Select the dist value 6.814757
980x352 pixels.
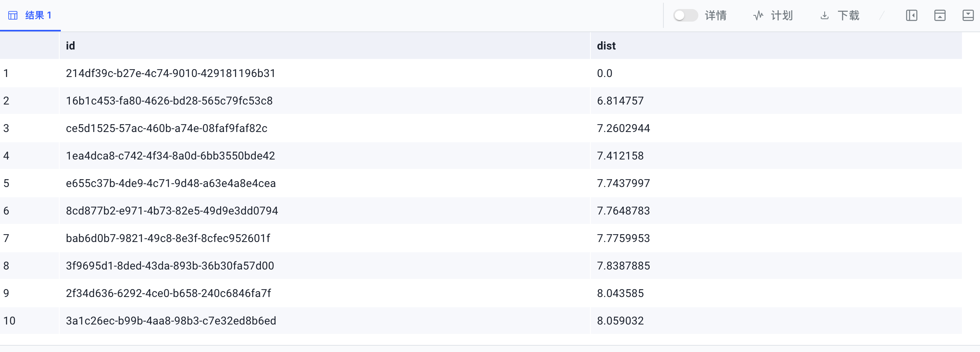click(x=620, y=101)
